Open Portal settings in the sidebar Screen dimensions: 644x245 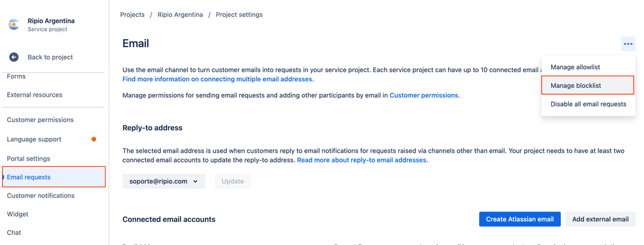tap(28, 159)
